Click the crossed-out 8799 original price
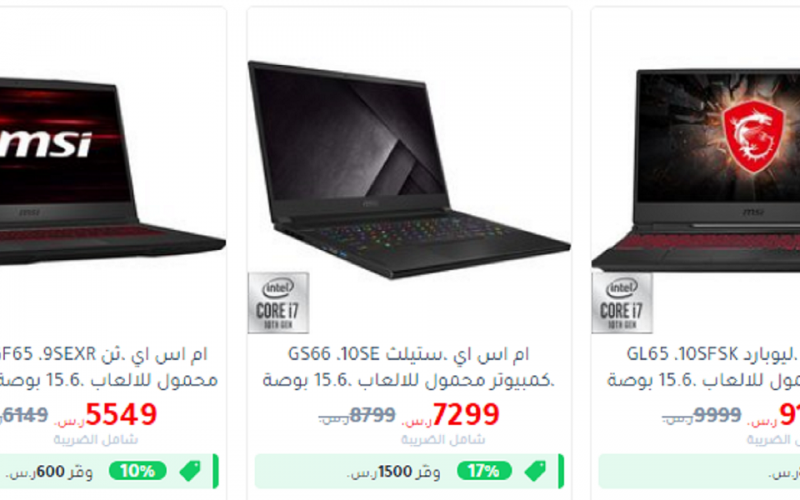 pos(372,415)
